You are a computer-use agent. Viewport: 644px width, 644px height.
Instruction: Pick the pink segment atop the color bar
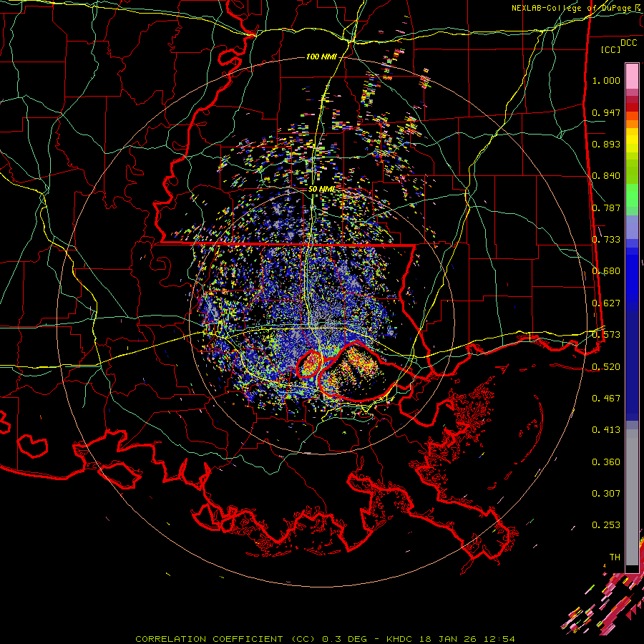[x=632, y=77]
